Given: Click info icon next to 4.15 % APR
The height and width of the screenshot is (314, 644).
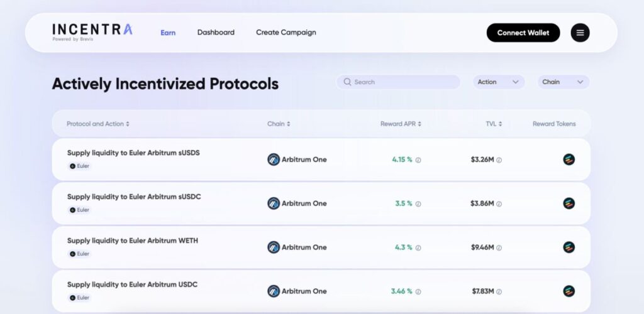Looking at the screenshot, I should coord(418,160).
